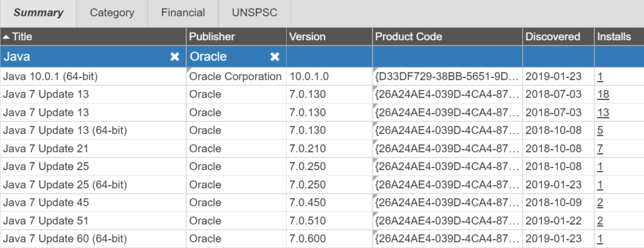Select the UNSPSC tab
Image resolution: width=644 pixels, height=248 pixels.
(x=255, y=13)
